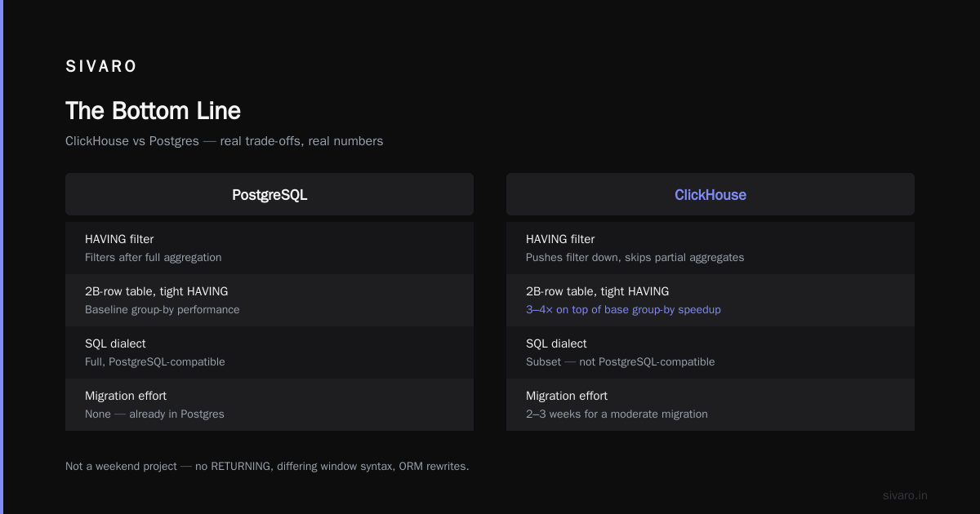Click the subtitle 'ClickHouse vs Postgres — real trade-offs'
The image size is (980, 514).
pyautogui.click(x=224, y=141)
